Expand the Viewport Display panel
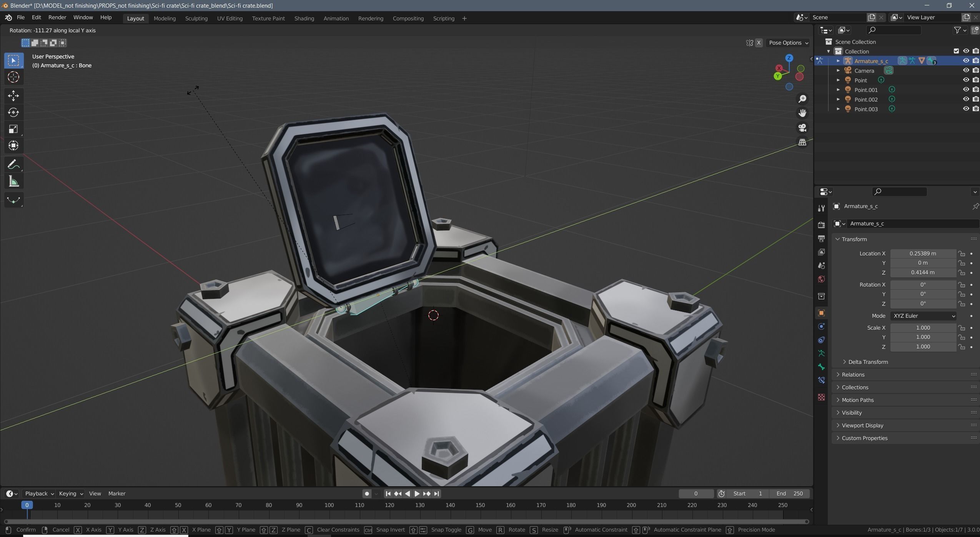The width and height of the screenshot is (980, 537). (x=862, y=425)
